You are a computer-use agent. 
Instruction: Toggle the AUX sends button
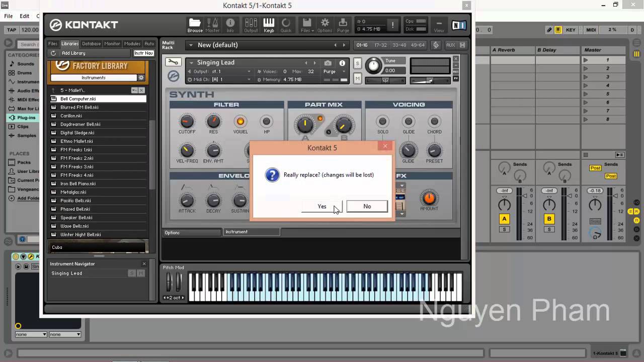(x=450, y=45)
